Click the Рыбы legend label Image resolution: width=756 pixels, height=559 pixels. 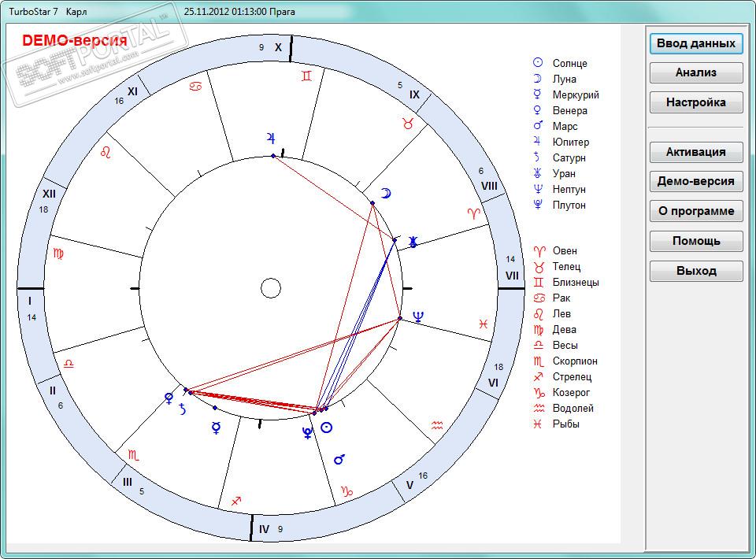tap(566, 424)
